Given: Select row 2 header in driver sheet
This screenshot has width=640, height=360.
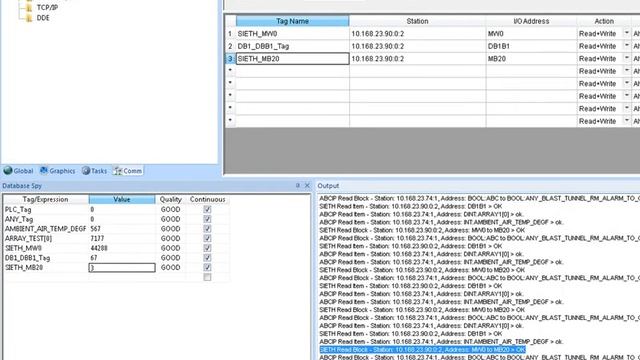Looking at the screenshot, I should pos(230,46).
